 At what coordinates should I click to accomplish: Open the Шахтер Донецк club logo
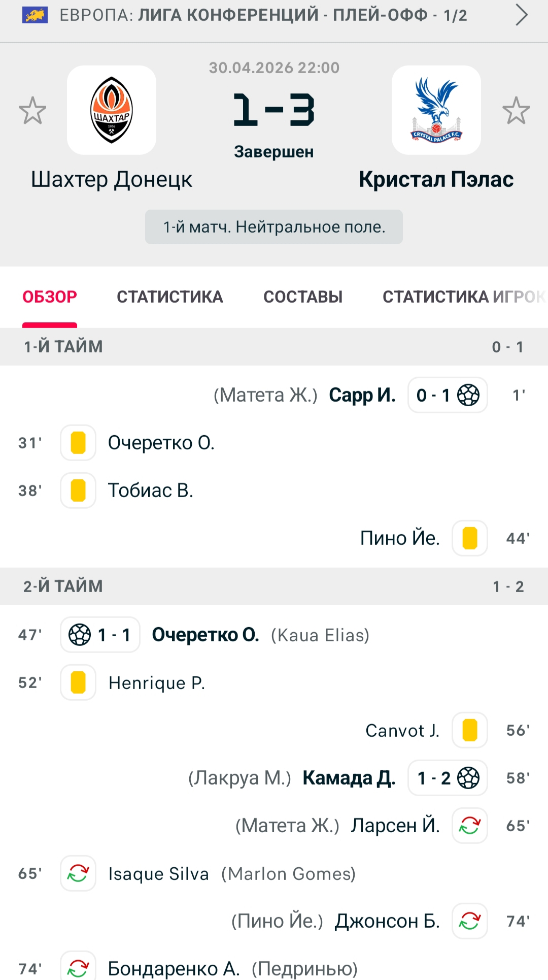point(112,110)
